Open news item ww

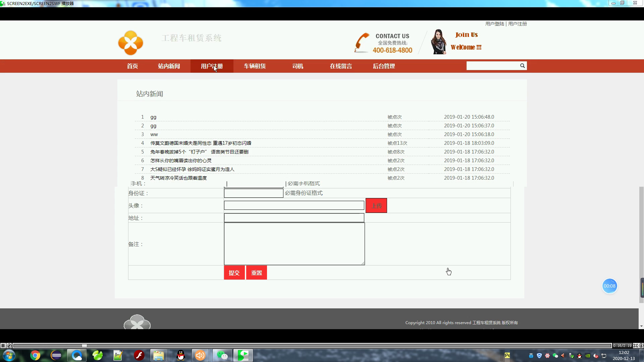tap(154, 134)
